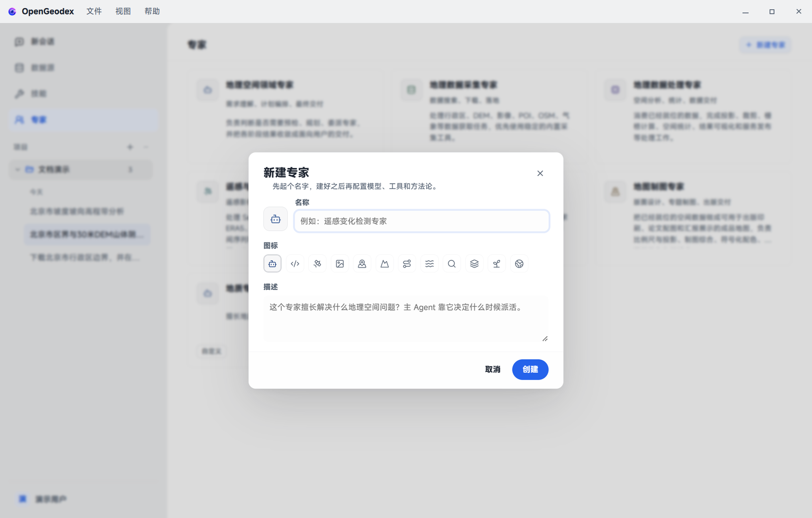
Task: Click the 描述 label
Action: click(x=270, y=287)
